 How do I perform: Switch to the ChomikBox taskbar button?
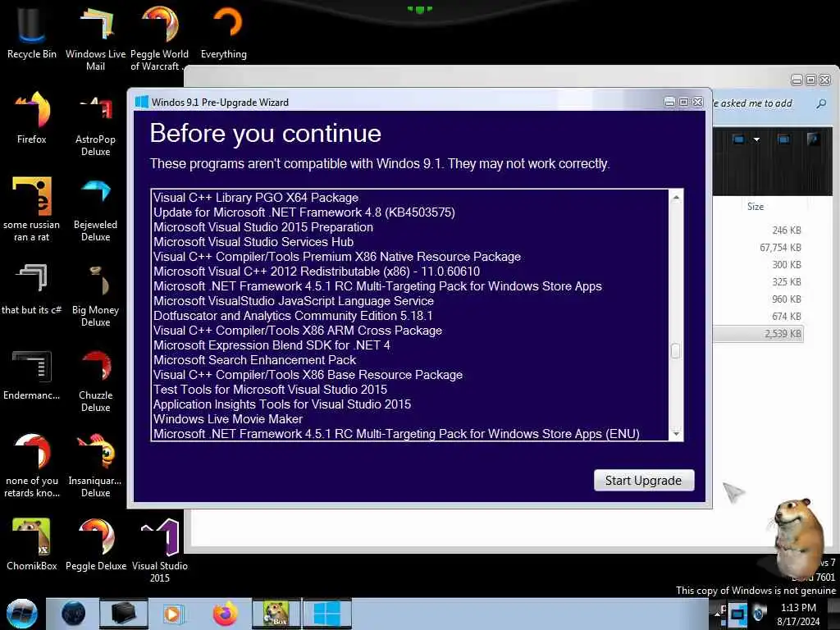pos(276,614)
